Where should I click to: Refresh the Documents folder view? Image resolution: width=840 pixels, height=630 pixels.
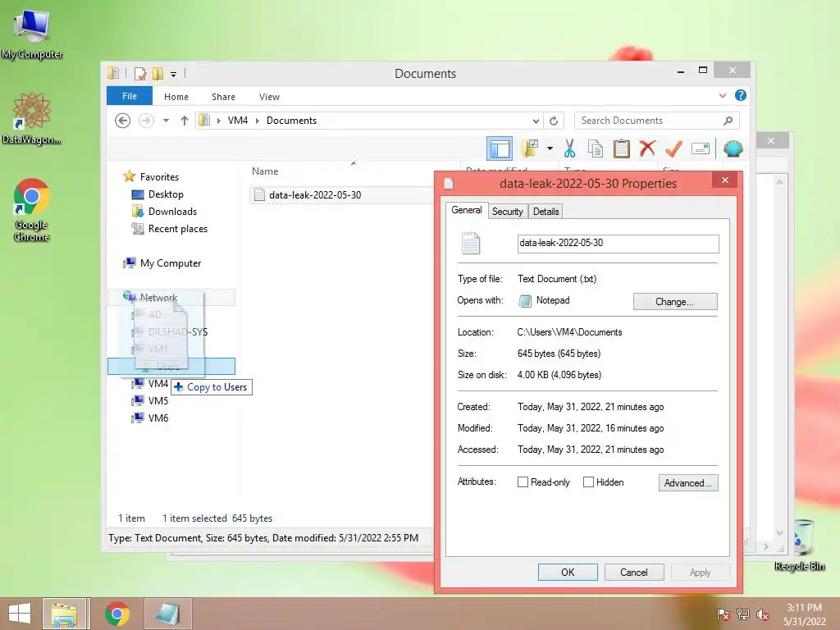554,121
